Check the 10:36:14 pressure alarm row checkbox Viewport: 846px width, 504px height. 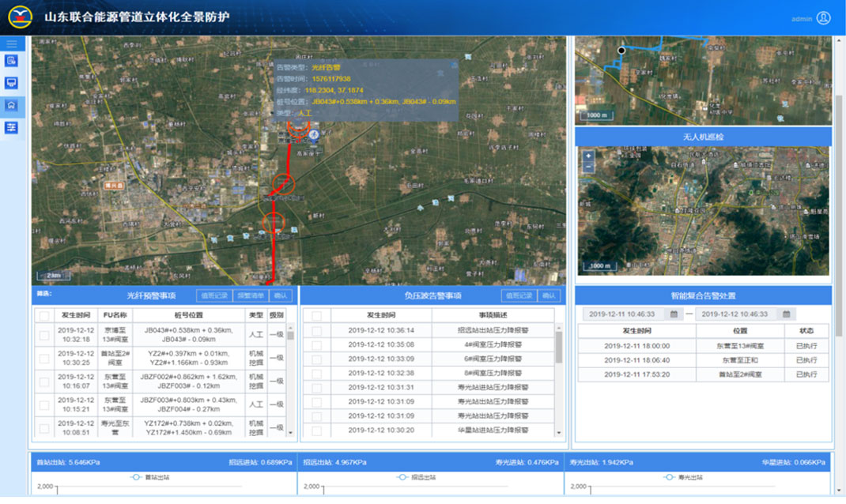pos(316,330)
